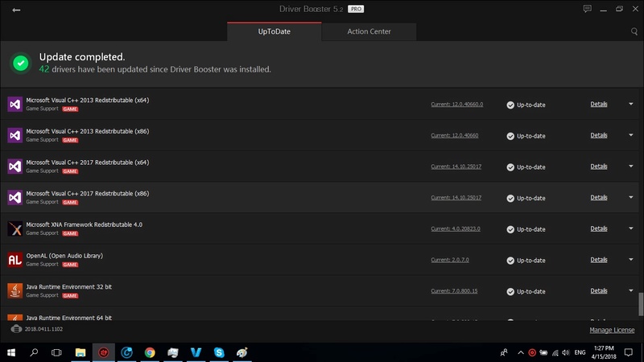
Task: Switch to the Action Center tab
Action: coord(369,31)
